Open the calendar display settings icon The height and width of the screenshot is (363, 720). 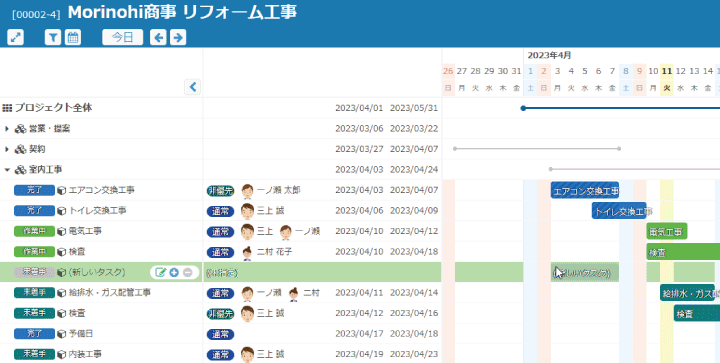tap(73, 37)
